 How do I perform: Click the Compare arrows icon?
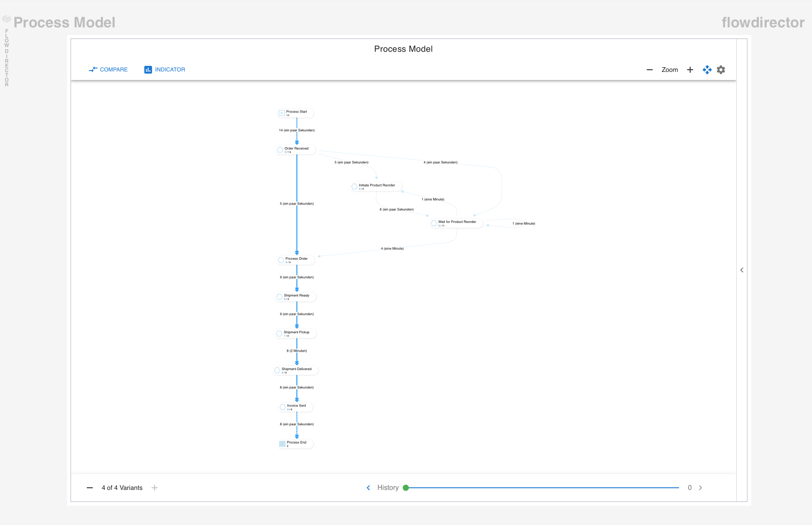(x=93, y=69)
